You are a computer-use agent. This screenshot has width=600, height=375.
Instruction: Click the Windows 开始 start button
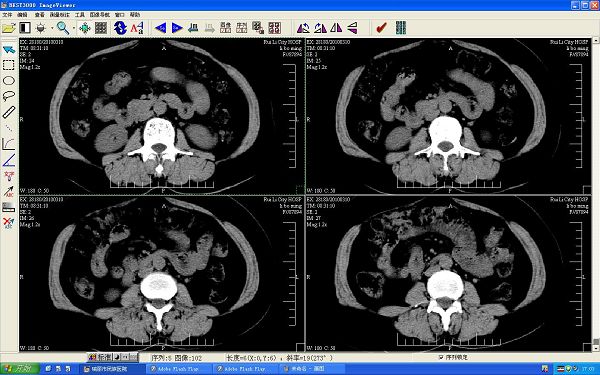[20, 369]
